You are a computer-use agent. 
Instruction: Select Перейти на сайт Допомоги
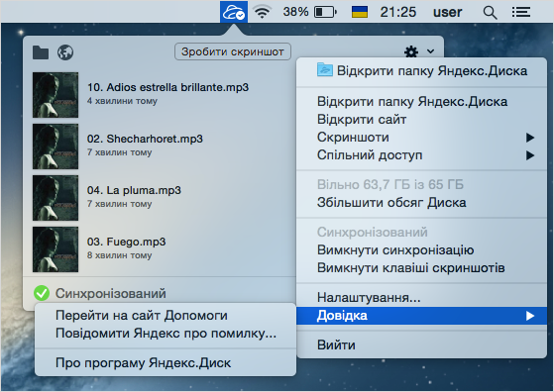[166, 316]
